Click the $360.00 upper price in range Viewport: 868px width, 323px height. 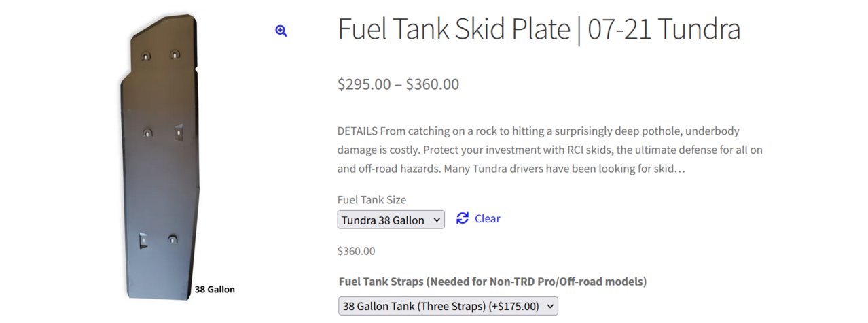click(433, 84)
